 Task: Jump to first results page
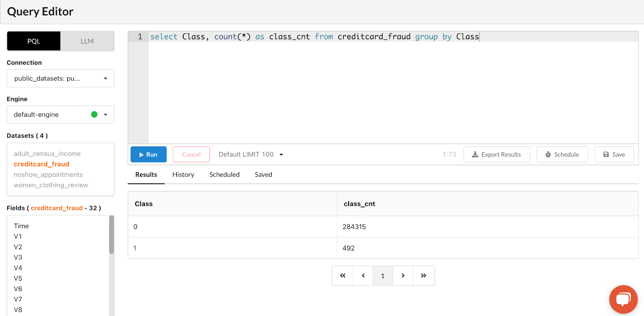tap(343, 276)
